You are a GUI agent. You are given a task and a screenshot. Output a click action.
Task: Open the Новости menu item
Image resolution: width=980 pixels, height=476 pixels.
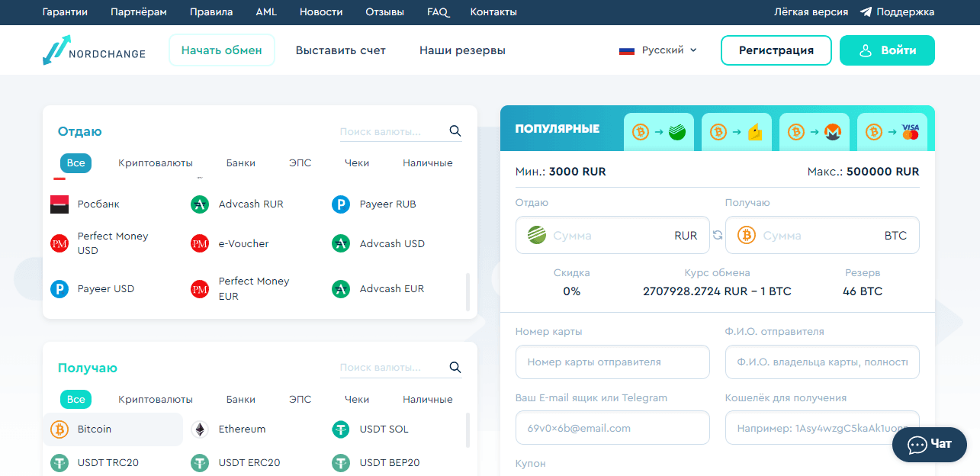click(x=321, y=11)
